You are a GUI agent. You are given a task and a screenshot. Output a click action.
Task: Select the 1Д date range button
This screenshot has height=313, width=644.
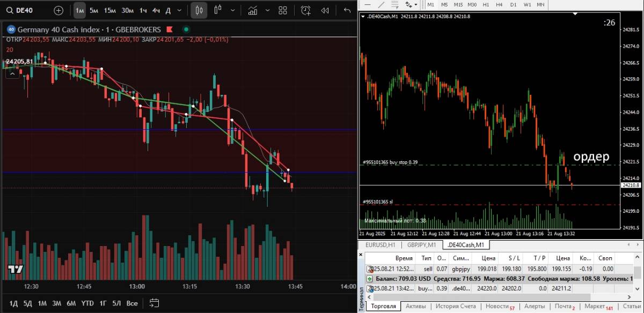[13, 303]
